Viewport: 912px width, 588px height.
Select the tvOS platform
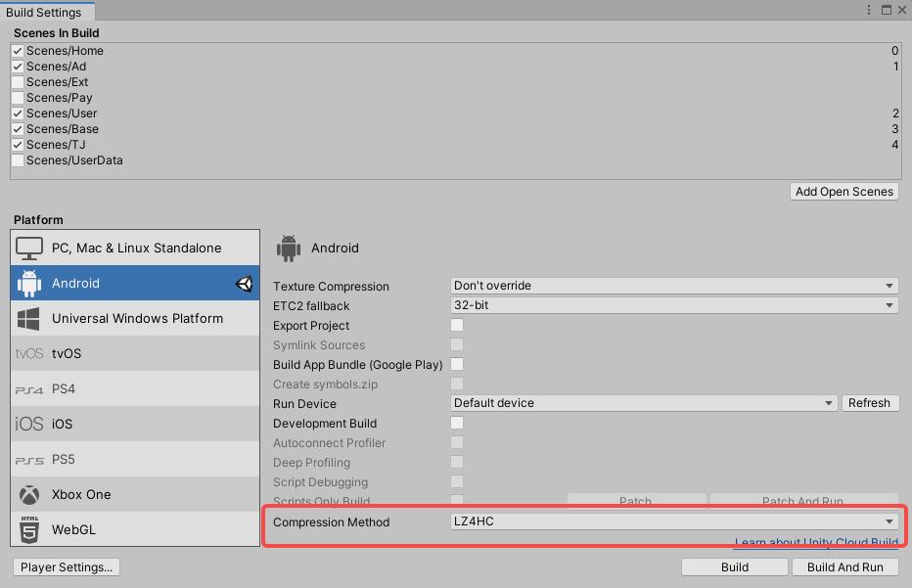pyautogui.click(x=135, y=353)
